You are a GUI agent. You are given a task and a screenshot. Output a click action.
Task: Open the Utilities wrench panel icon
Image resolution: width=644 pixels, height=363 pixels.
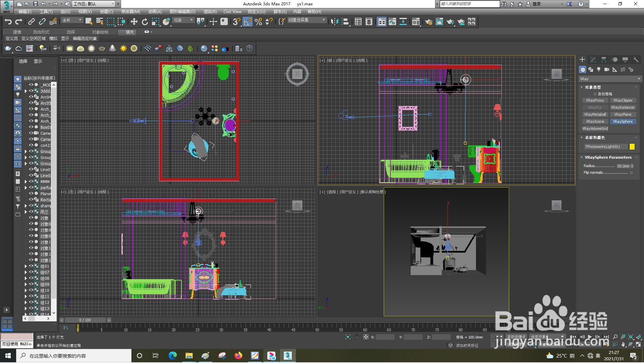(636, 60)
